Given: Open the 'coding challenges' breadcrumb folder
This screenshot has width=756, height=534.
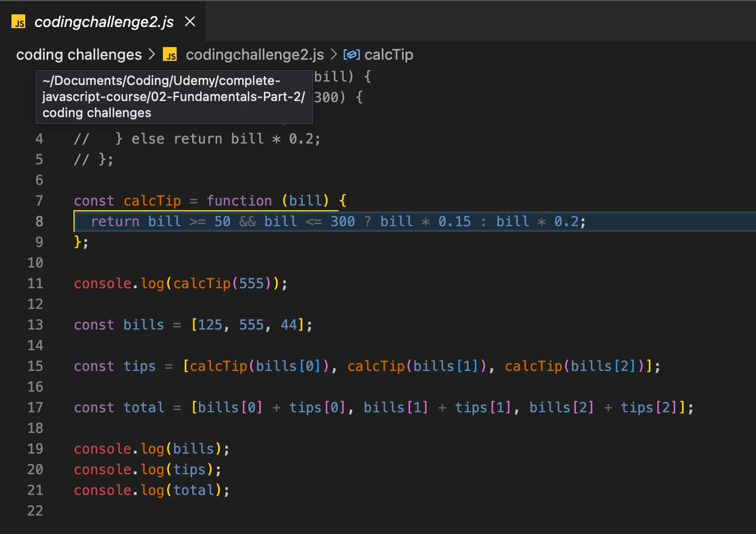Looking at the screenshot, I should point(79,55).
